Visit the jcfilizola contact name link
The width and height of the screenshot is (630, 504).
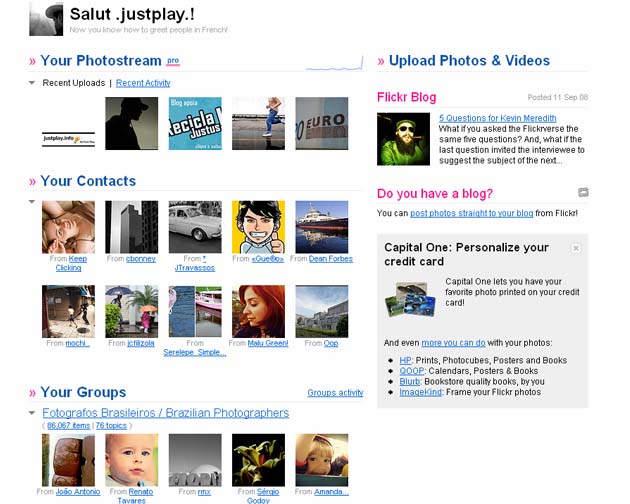141,343
